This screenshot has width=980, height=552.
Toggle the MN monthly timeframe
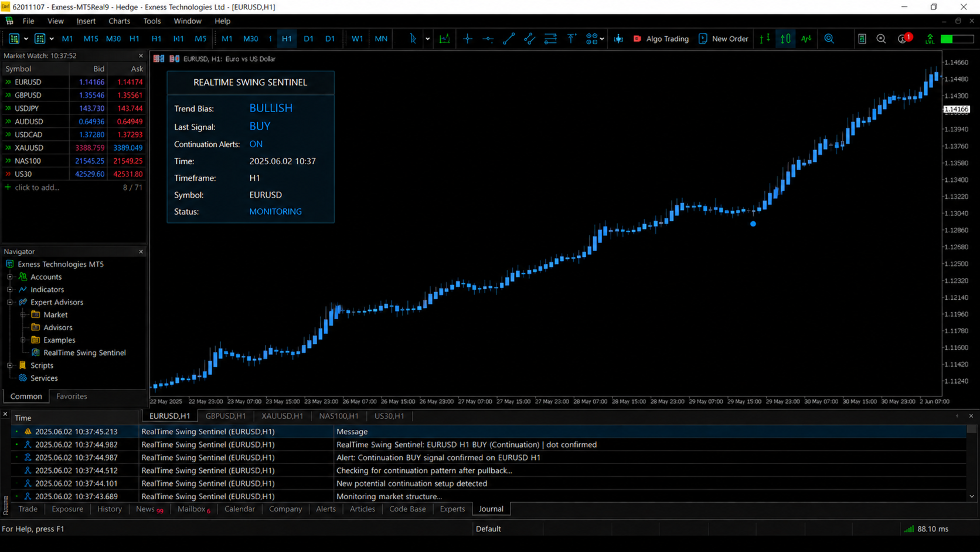[x=381, y=39]
